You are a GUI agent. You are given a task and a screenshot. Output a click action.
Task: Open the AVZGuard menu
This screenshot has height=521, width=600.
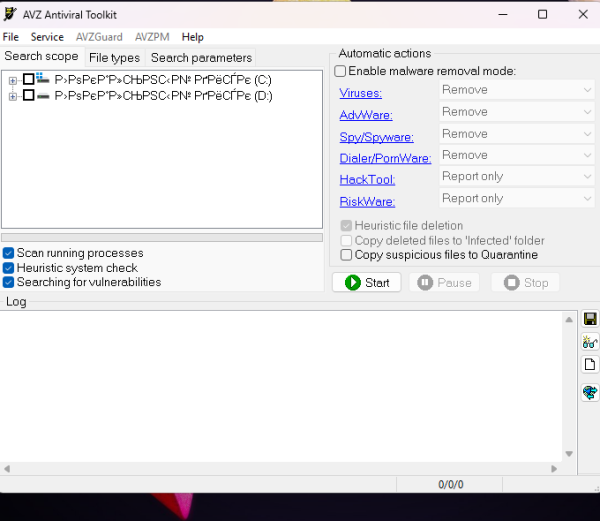click(x=99, y=37)
